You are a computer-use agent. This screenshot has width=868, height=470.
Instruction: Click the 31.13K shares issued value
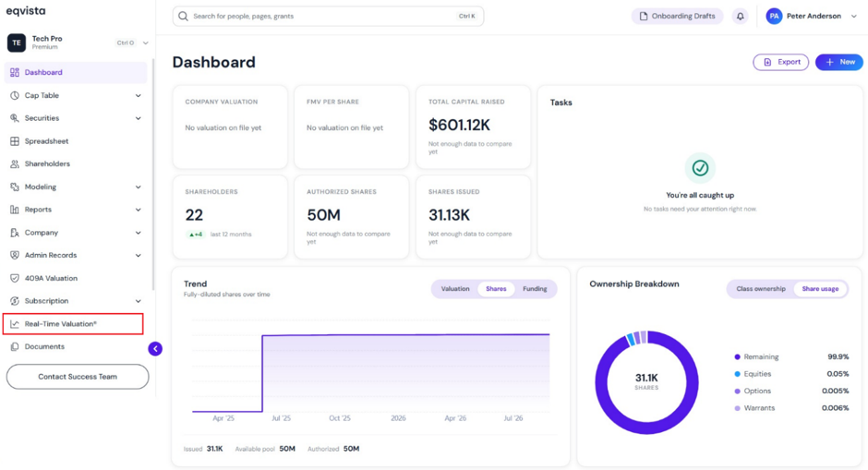click(450, 215)
